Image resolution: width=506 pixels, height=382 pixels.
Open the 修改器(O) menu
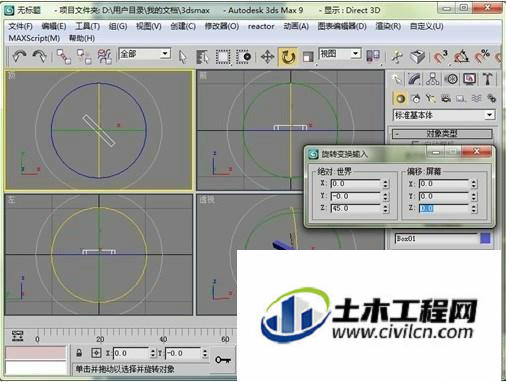[222, 26]
